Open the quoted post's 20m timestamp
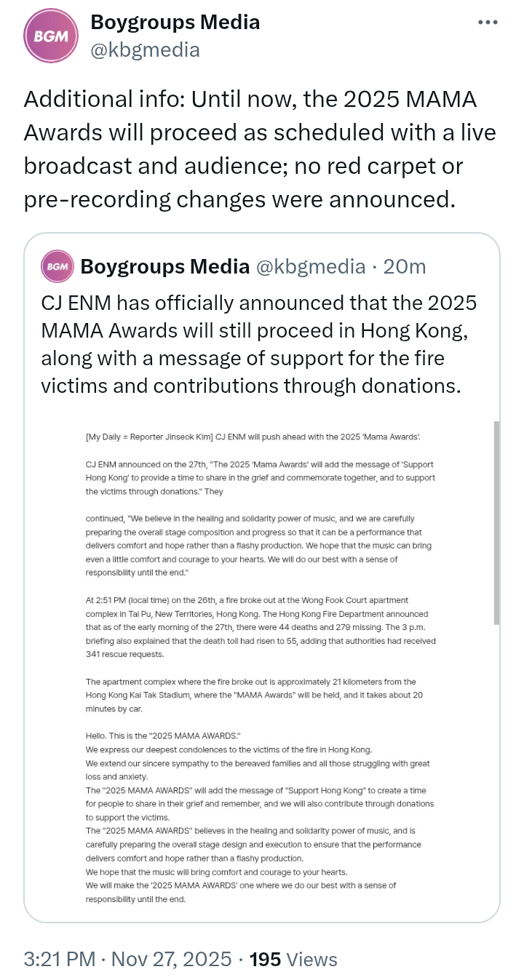Viewport: 524px width, 980px height. point(405,267)
